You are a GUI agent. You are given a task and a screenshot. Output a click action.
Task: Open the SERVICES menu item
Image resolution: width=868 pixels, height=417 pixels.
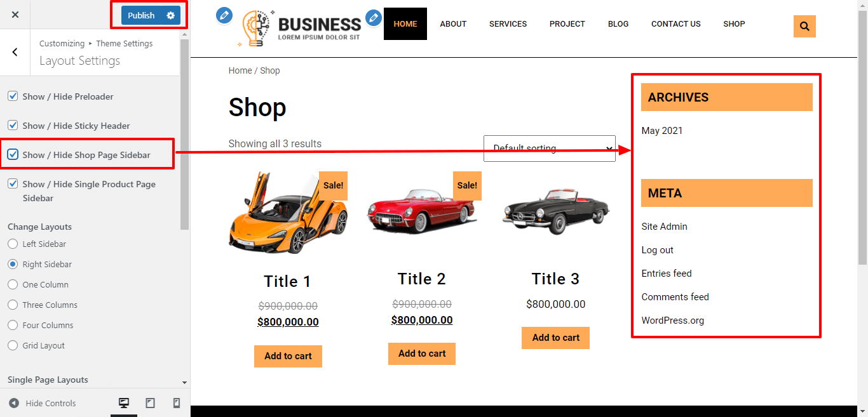[508, 24]
